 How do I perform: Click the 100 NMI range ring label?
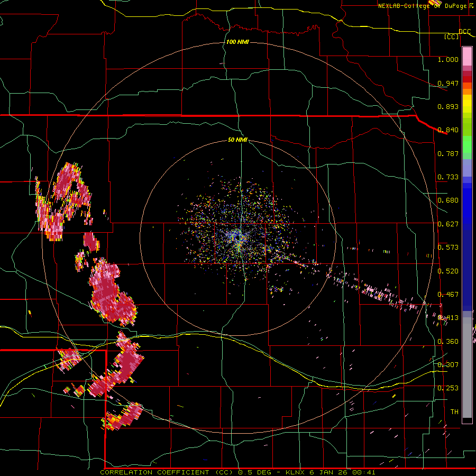(x=237, y=42)
